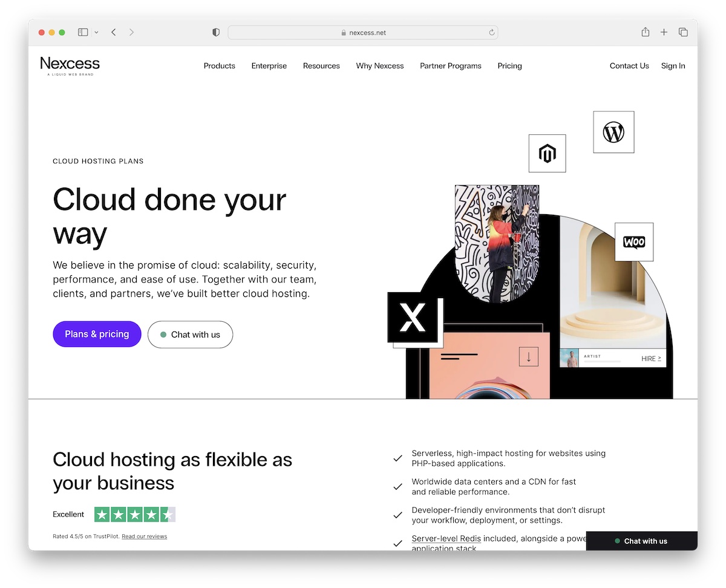The width and height of the screenshot is (726, 588).
Task: Select the WooCommerce Woo icon
Action: [633, 241]
